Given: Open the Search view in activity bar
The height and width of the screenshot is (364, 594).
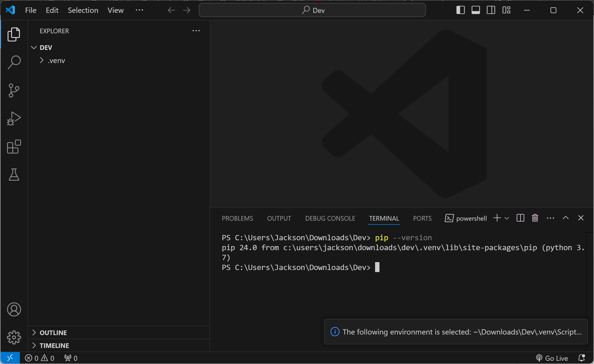Looking at the screenshot, I should point(14,62).
